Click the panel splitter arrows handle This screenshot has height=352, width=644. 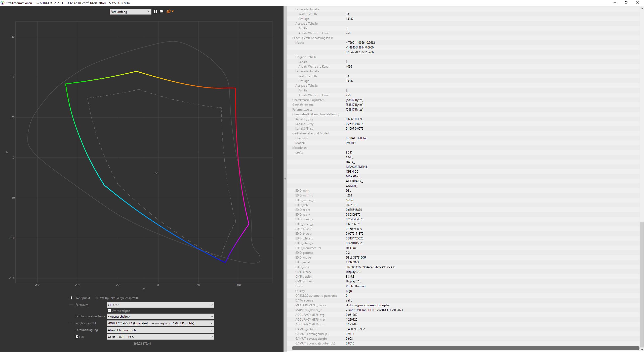285,179
